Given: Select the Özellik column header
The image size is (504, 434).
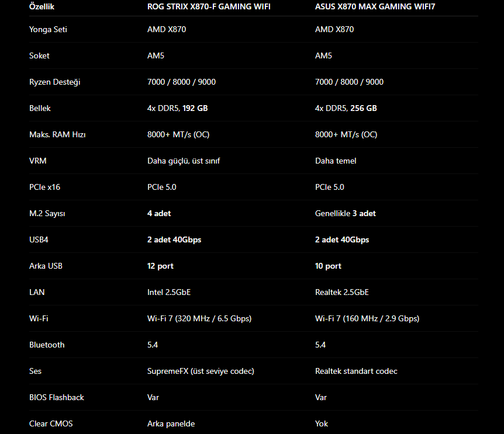Looking at the screenshot, I should coord(42,6).
